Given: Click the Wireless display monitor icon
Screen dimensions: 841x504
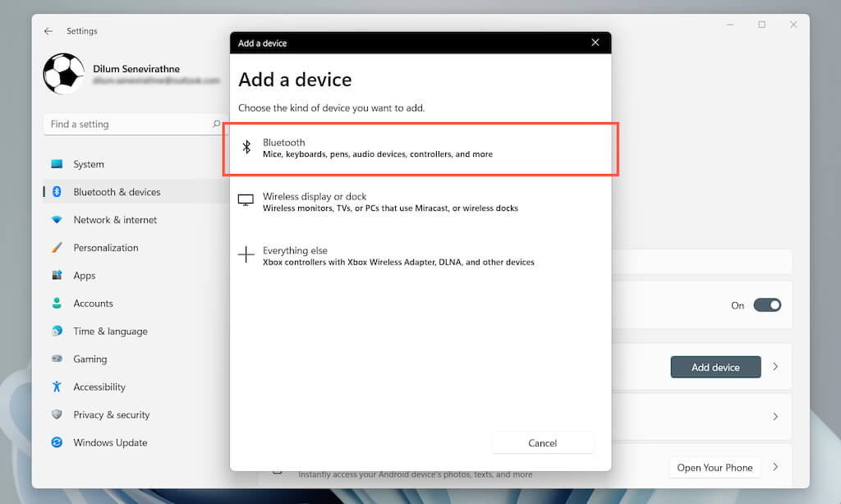Looking at the screenshot, I should 246,200.
